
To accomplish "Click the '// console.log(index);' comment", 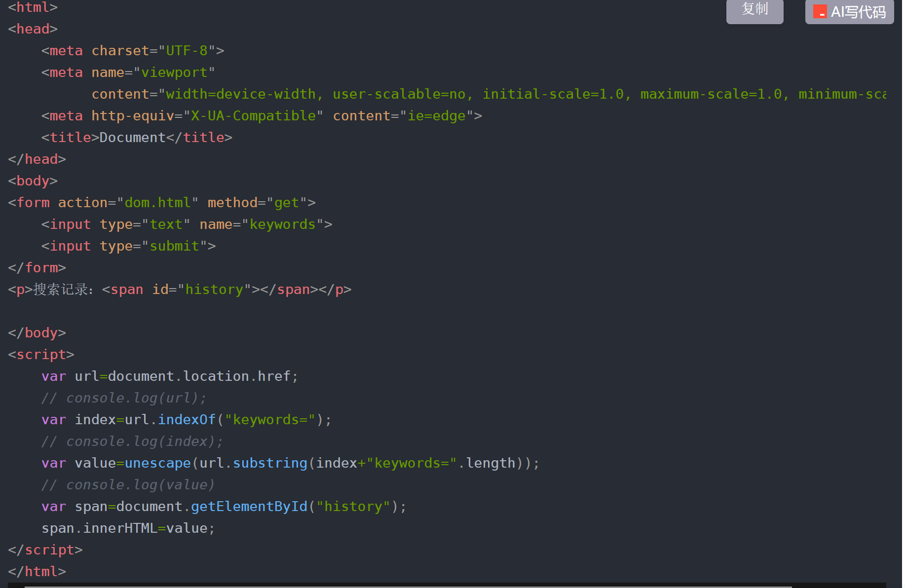I will 132,441.
